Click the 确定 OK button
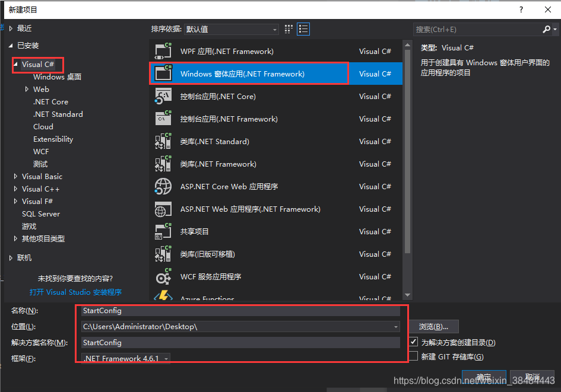The width and height of the screenshot is (561, 392). click(x=484, y=377)
